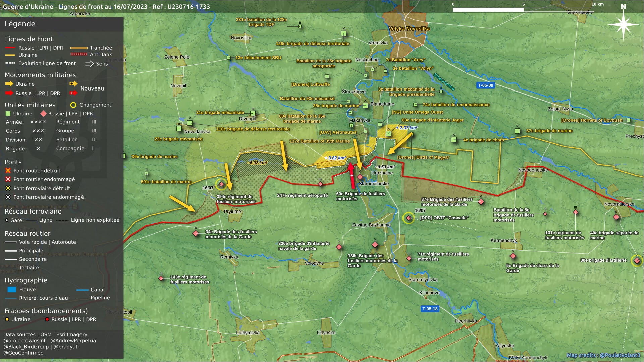The height and width of the screenshot is (362, 644).
Task: Click the scale bar at top
Action: point(523,10)
